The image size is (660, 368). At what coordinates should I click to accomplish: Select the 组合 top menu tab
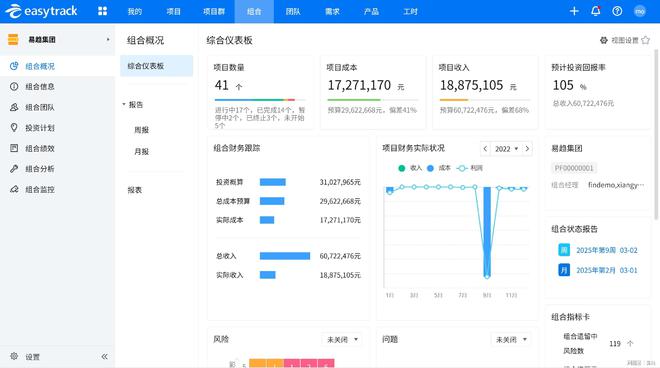tap(254, 11)
